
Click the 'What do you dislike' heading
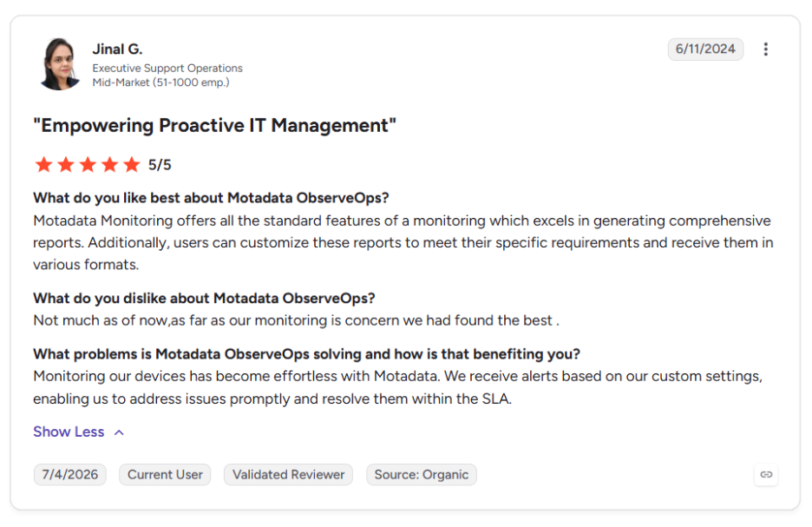[x=204, y=299]
